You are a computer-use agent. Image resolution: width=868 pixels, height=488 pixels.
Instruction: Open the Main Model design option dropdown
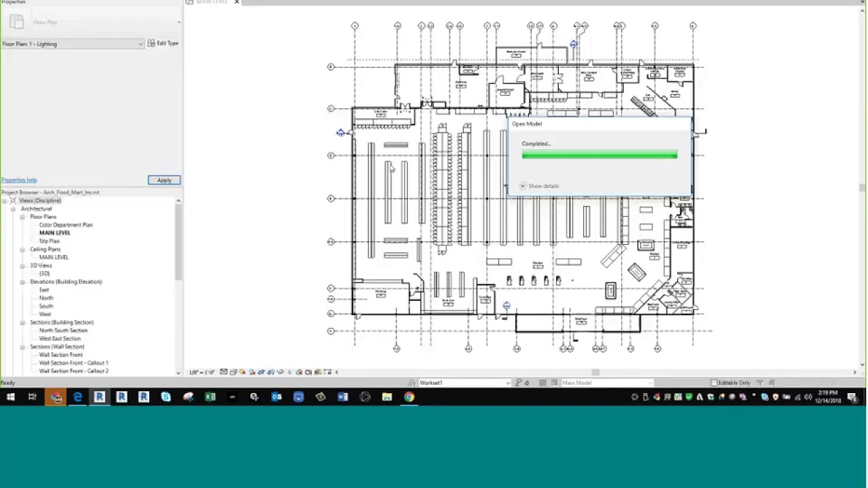[x=607, y=383]
